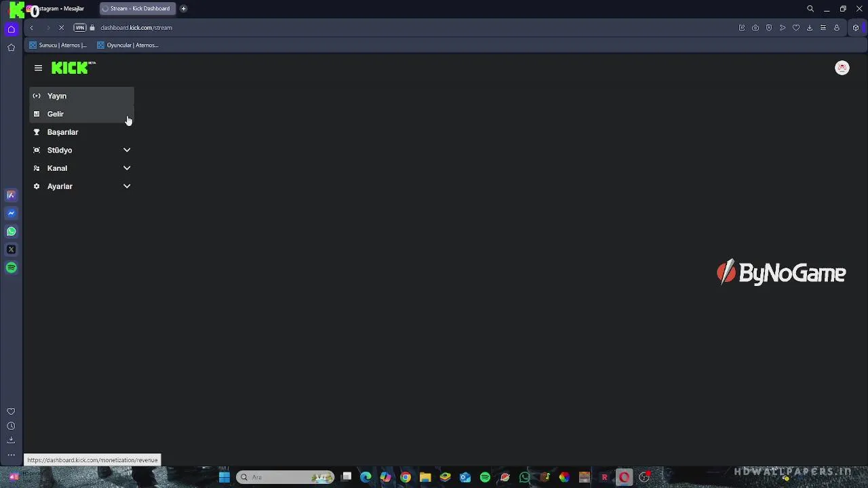Image resolution: width=868 pixels, height=488 pixels.
Task: Go back to previous page
Action: pyautogui.click(x=32, y=28)
